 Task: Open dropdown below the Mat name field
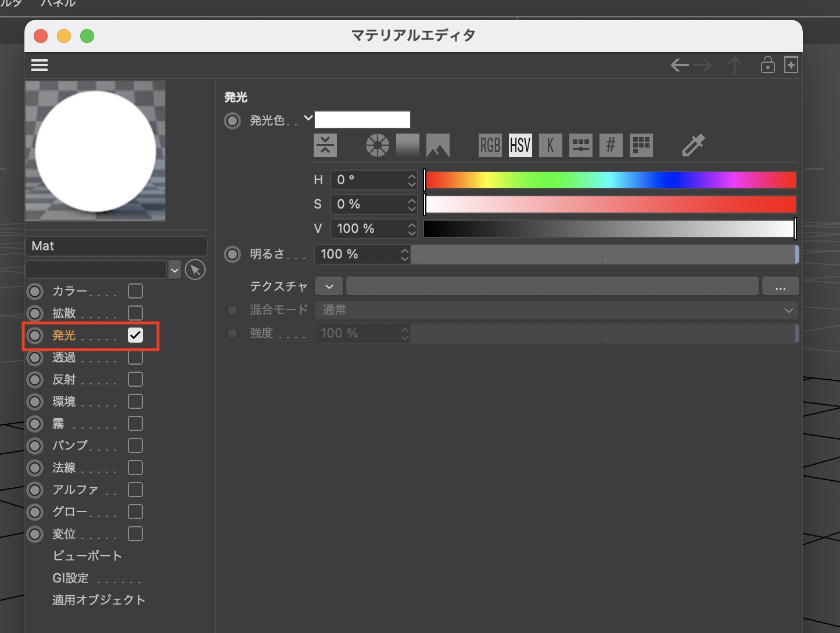click(174, 270)
